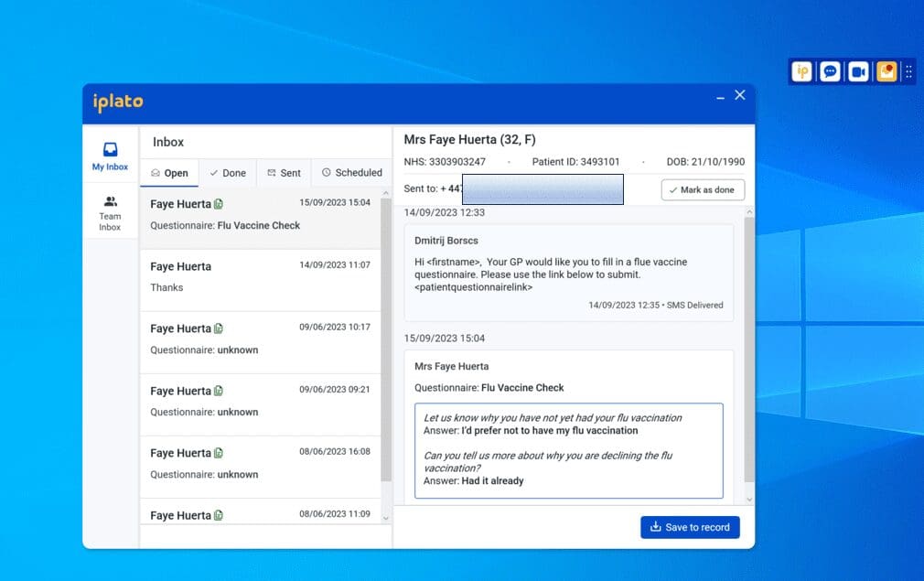Grab the dotted drag handle of floating toolbar
The width and height of the screenshot is (924, 581).
908,71
